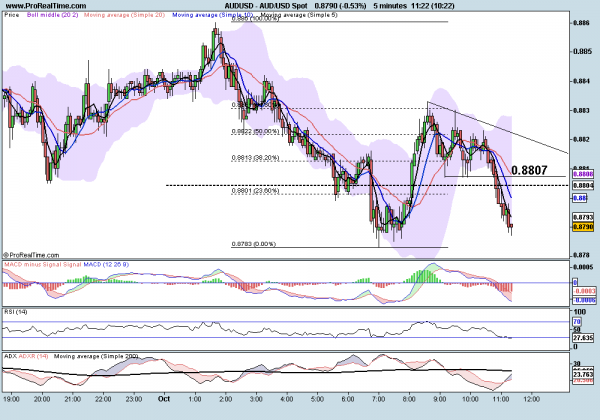
Task: Select the 0.8801 (23.60%) Fibonacci label
Action: point(255,190)
